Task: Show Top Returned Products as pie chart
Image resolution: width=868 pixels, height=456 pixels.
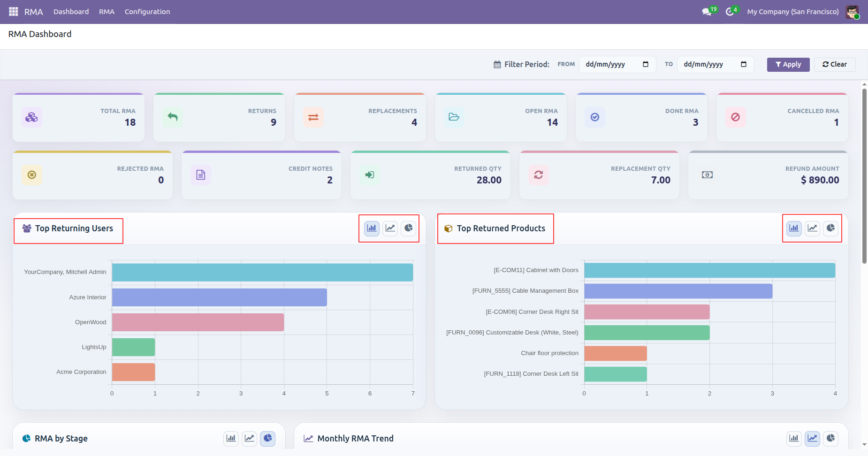Action: coord(830,228)
